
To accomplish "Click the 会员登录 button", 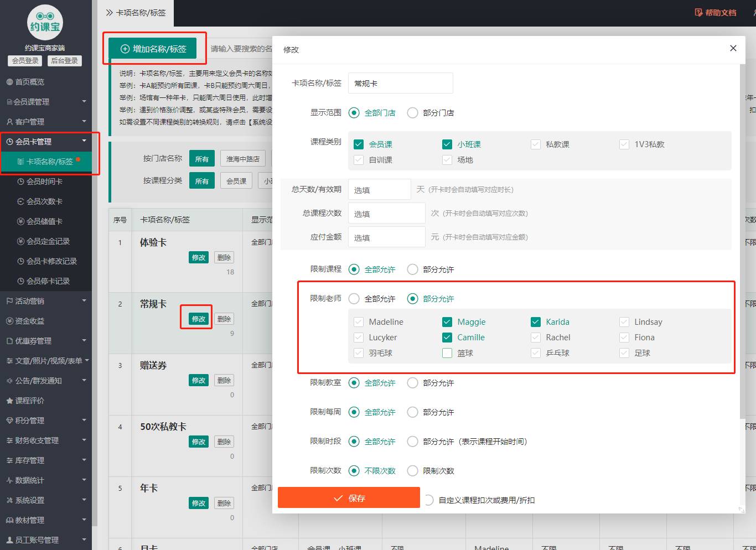I will click(x=25, y=61).
